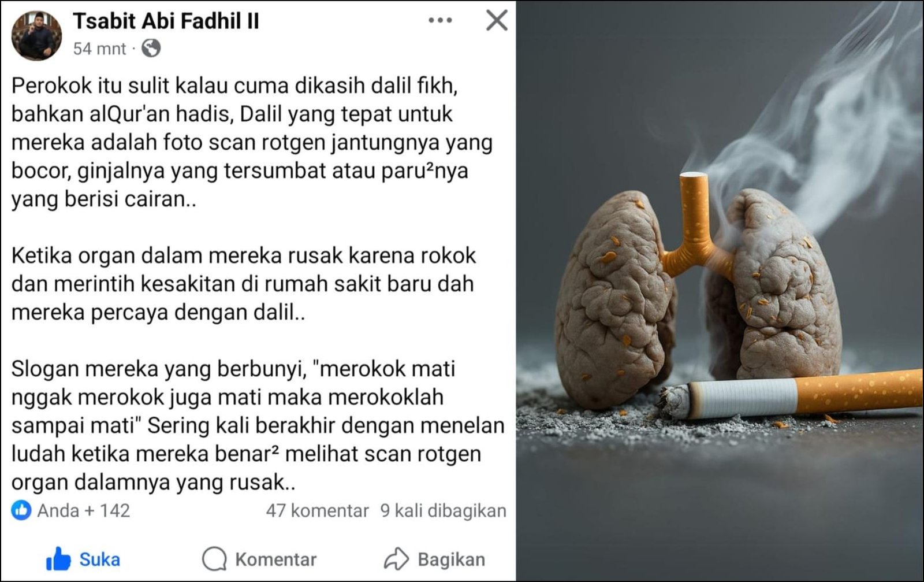Click the blue thumbs-up reaction icon
924x582 pixels.
tap(21, 510)
